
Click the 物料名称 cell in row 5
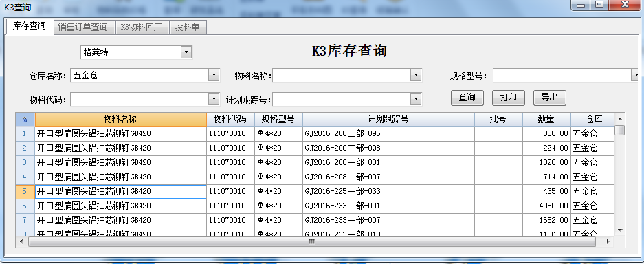121,191
